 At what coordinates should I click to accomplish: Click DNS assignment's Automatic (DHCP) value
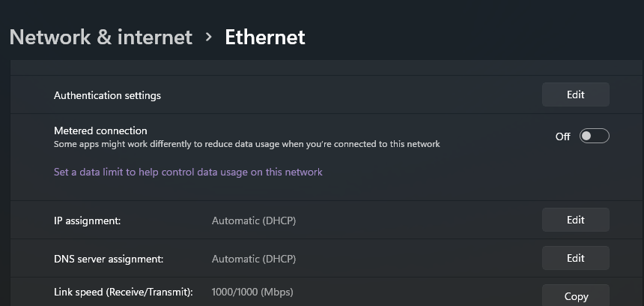253,259
